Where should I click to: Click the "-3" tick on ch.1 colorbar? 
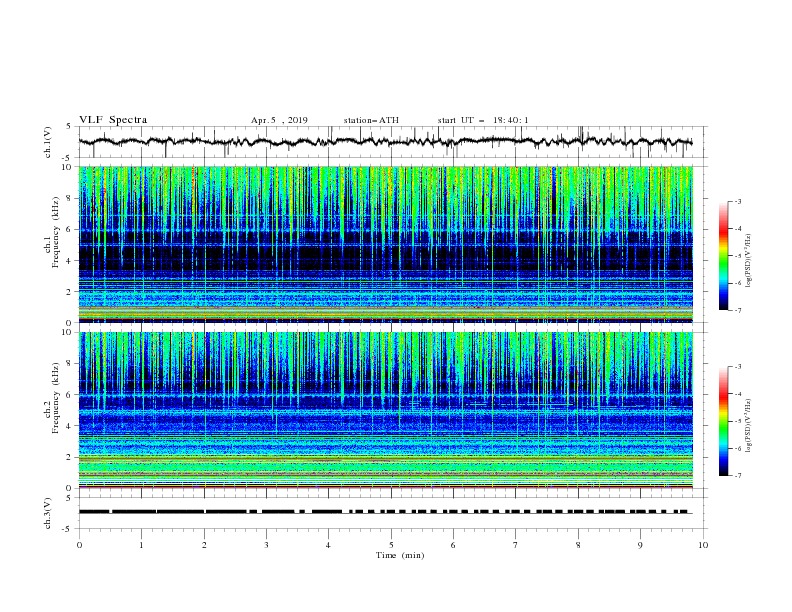pyautogui.click(x=737, y=202)
